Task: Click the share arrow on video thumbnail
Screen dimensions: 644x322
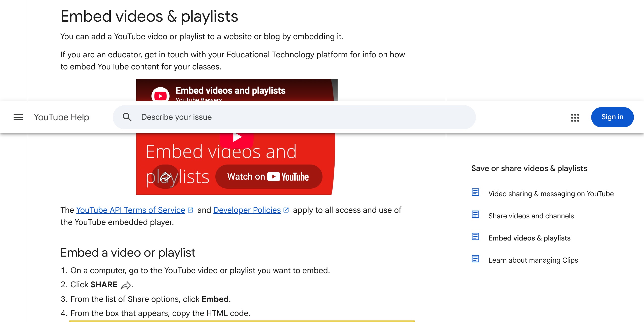Action: [x=165, y=177]
